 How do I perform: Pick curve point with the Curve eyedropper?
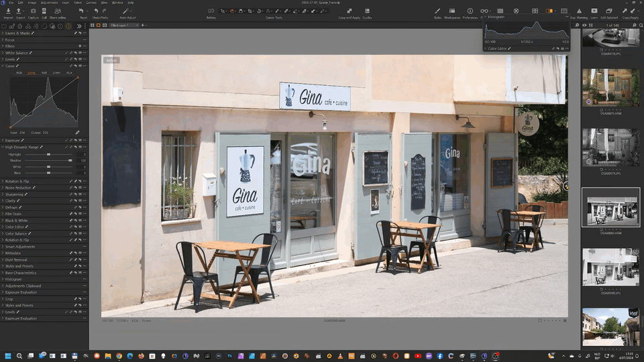tap(77, 133)
